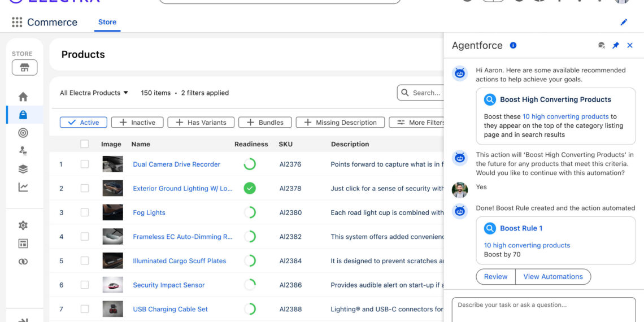Screen dimensions: 644x322
Task: Toggle off the Active filter chip
Action: click(84, 123)
